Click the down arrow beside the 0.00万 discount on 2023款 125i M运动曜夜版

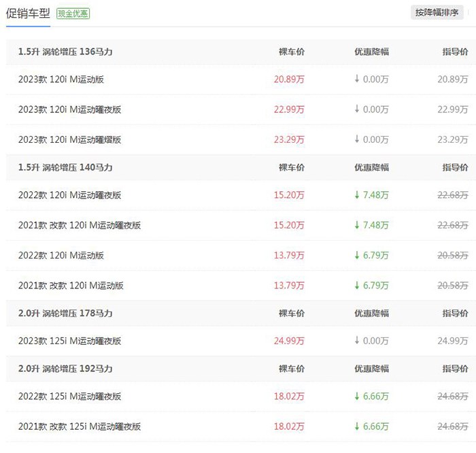point(357,340)
